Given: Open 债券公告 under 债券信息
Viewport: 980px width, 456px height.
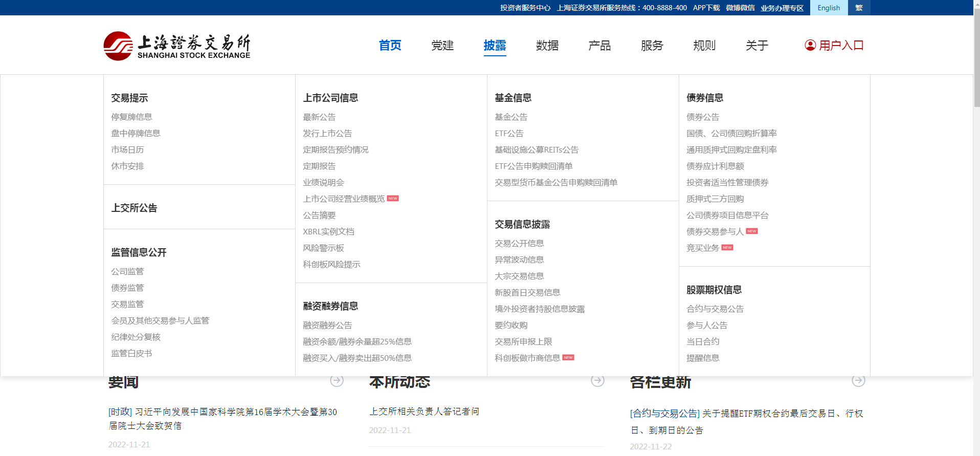Looking at the screenshot, I should (x=703, y=117).
